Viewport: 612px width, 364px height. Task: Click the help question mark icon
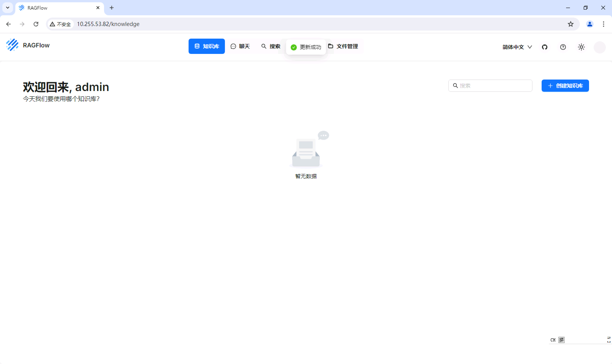coord(563,47)
